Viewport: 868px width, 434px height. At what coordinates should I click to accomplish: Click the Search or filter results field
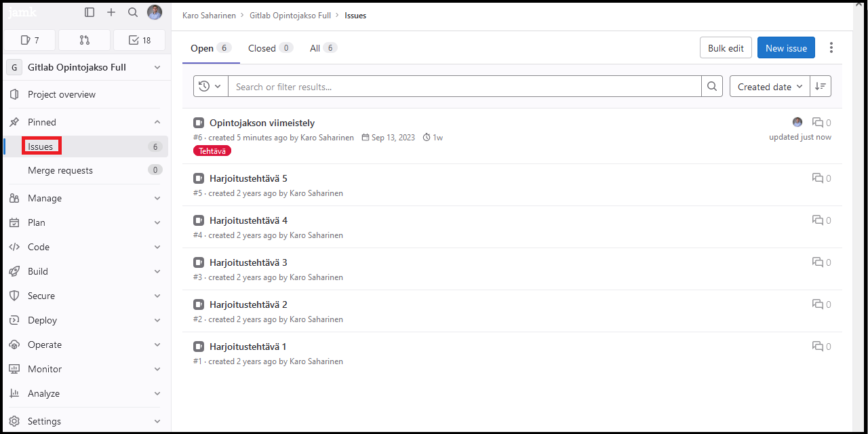465,86
